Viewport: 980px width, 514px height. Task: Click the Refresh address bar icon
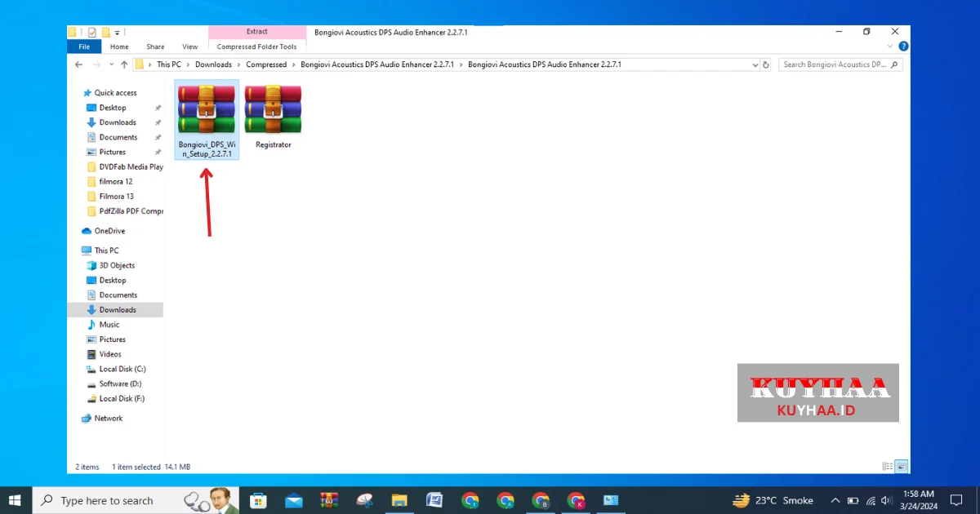(x=765, y=64)
